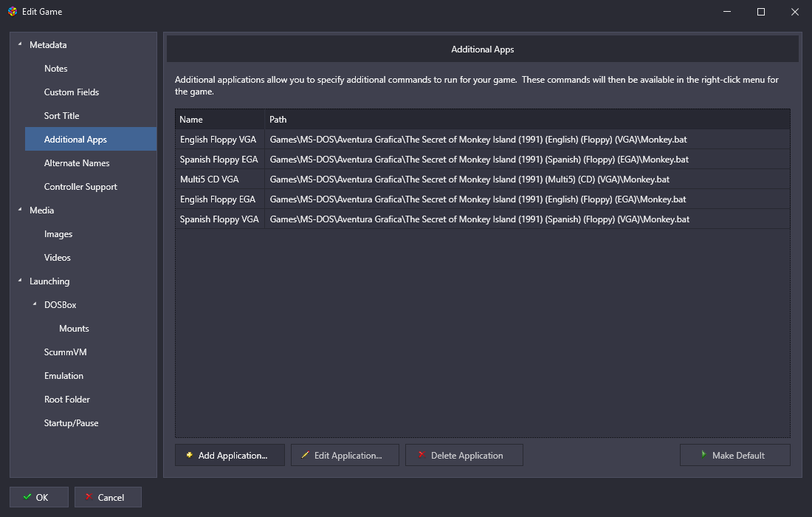Click the Make Default button label

click(738, 456)
